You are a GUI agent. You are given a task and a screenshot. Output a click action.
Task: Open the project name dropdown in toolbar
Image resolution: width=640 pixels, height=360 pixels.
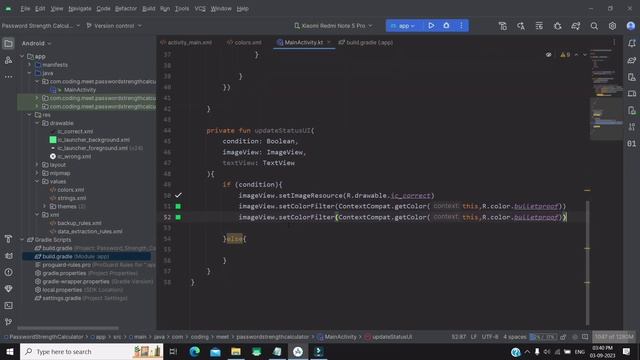coord(41,26)
